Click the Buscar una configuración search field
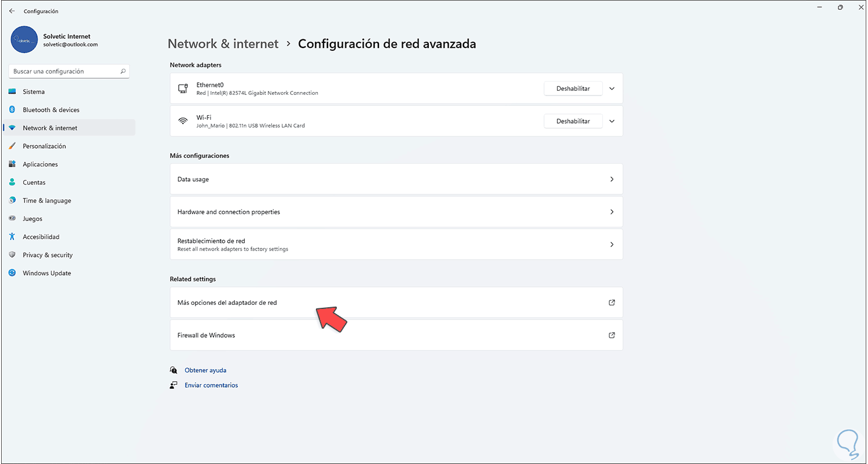The image size is (868, 464). point(64,71)
